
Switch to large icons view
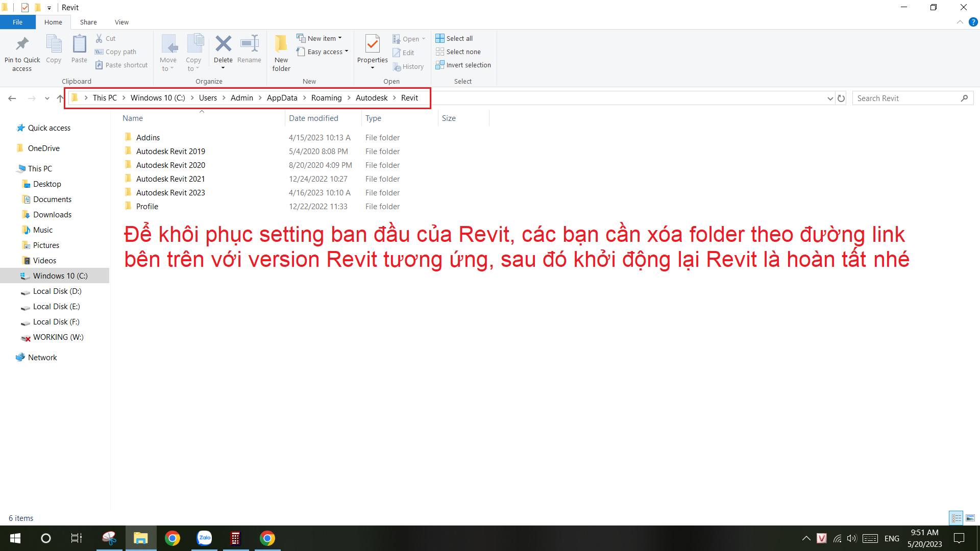(970, 518)
